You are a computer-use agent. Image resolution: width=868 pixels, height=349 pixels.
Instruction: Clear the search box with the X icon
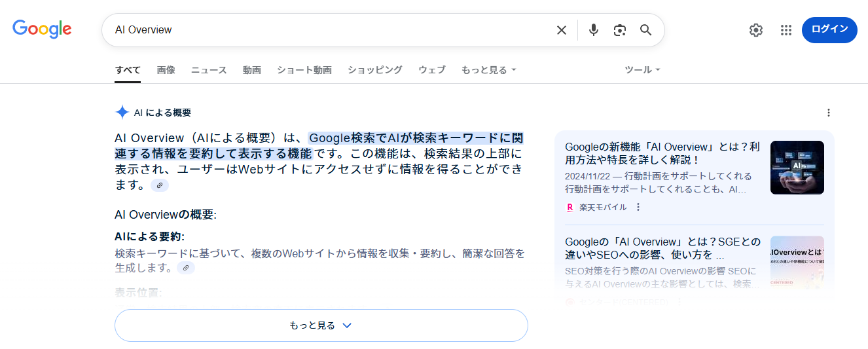coord(562,30)
